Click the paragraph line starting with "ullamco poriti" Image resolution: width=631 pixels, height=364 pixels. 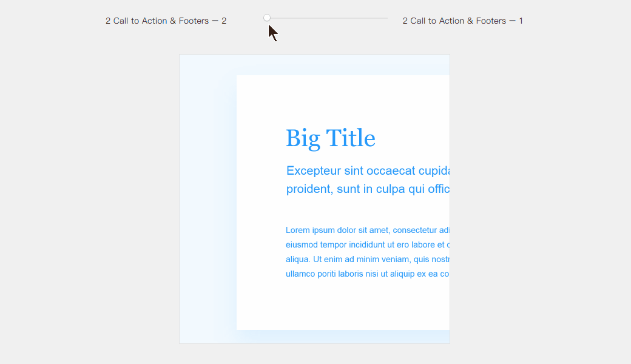coord(367,274)
